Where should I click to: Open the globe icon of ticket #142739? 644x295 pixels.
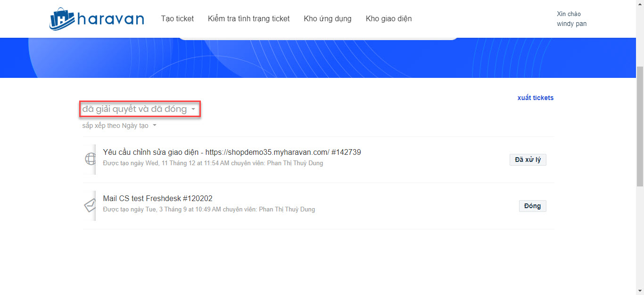[90, 159]
